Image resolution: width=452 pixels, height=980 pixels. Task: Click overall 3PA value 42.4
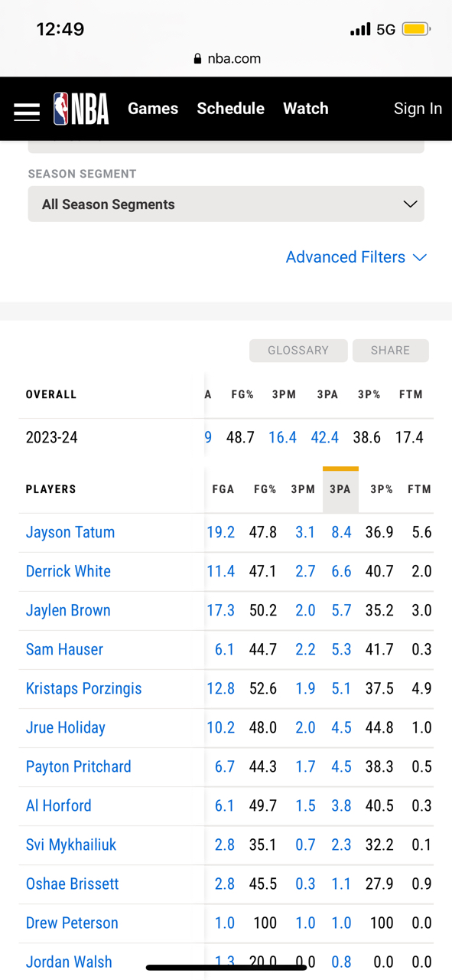point(324,438)
